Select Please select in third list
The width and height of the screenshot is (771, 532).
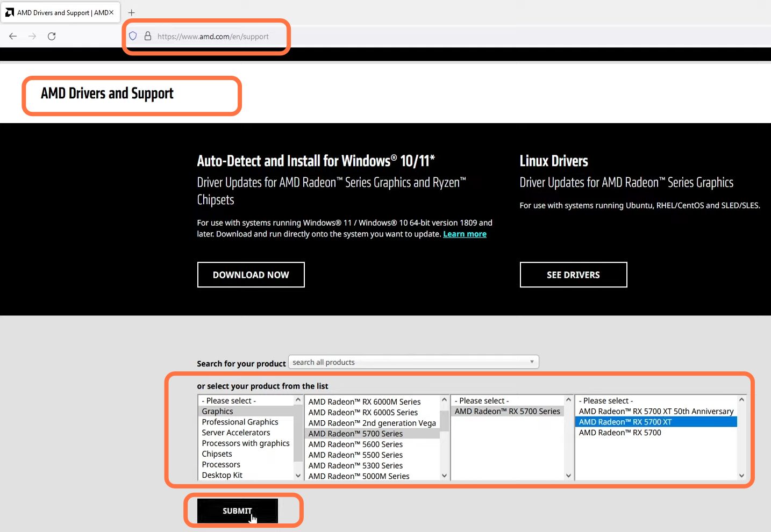click(x=508, y=401)
